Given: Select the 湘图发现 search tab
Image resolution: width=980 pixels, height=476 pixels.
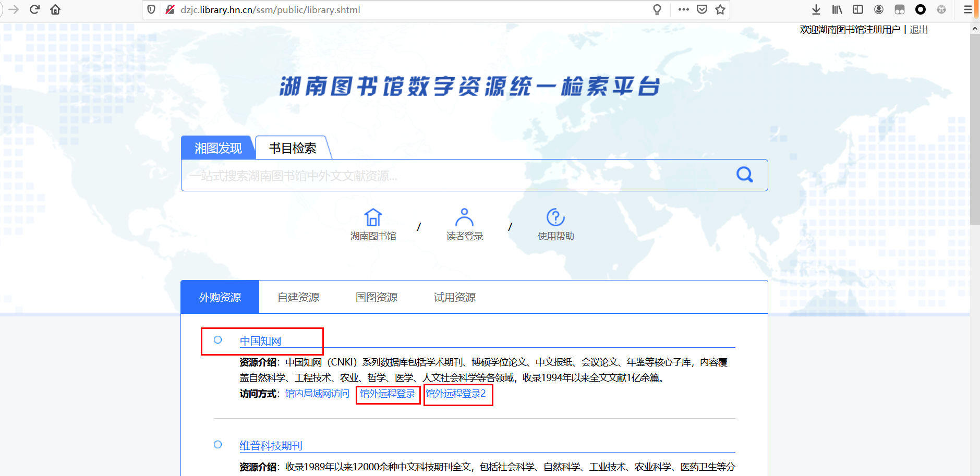Looking at the screenshot, I should (x=218, y=148).
